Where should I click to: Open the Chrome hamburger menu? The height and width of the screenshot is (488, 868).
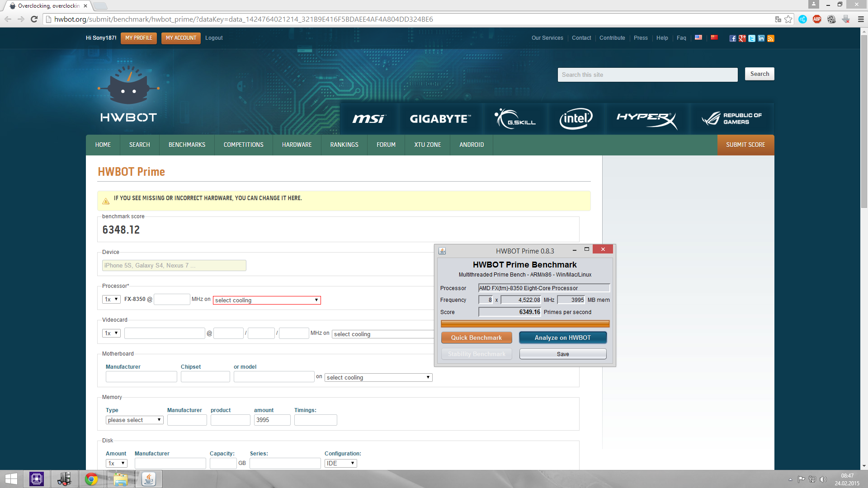point(861,19)
